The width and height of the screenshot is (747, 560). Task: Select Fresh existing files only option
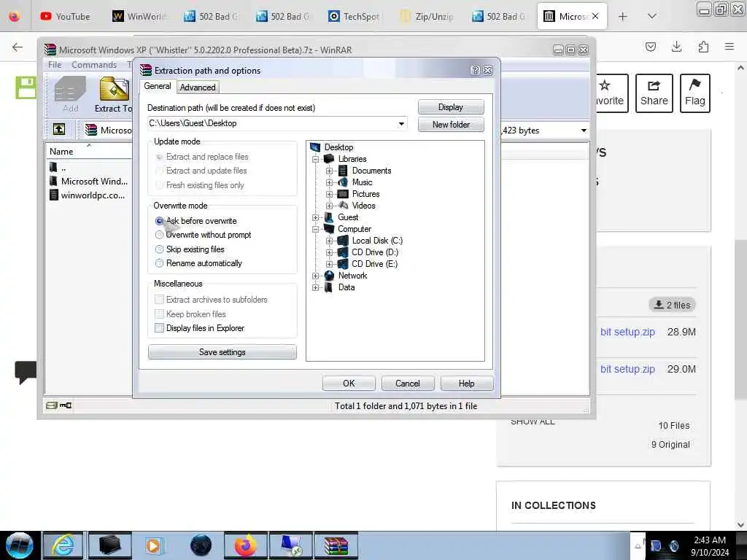pyautogui.click(x=159, y=184)
